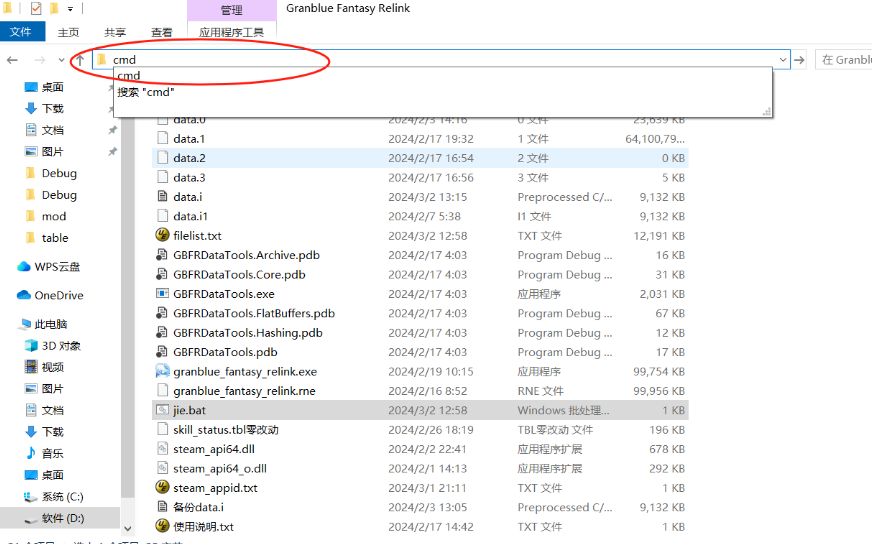The width and height of the screenshot is (872, 544).
Task: Select GBFRDataTools.FlatBuffers.pdb icon
Action: (x=162, y=313)
